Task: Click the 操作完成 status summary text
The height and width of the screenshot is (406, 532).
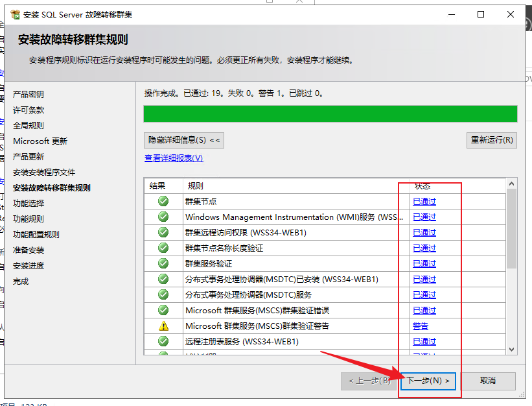Action: (233, 93)
